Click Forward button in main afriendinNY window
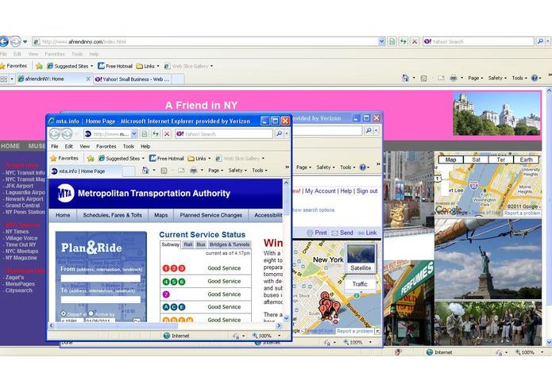Screen dimensions: 552x392 pyautogui.click(x=15, y=41)
